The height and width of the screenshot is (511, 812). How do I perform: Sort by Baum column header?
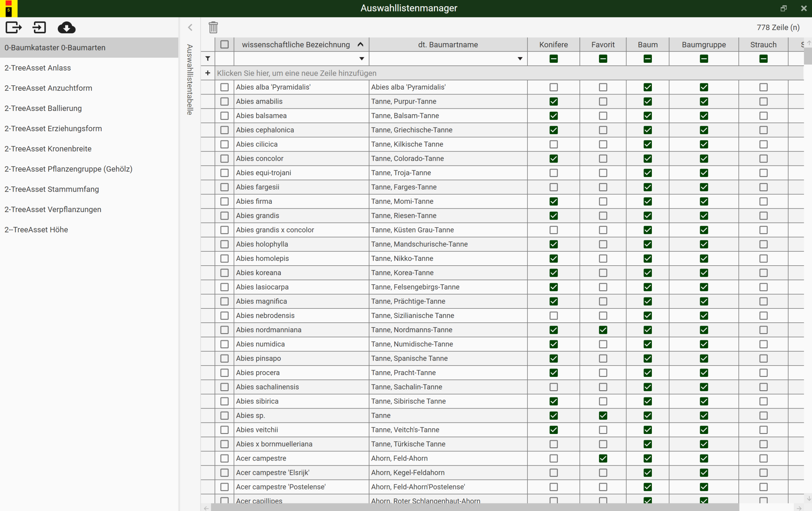647,44
